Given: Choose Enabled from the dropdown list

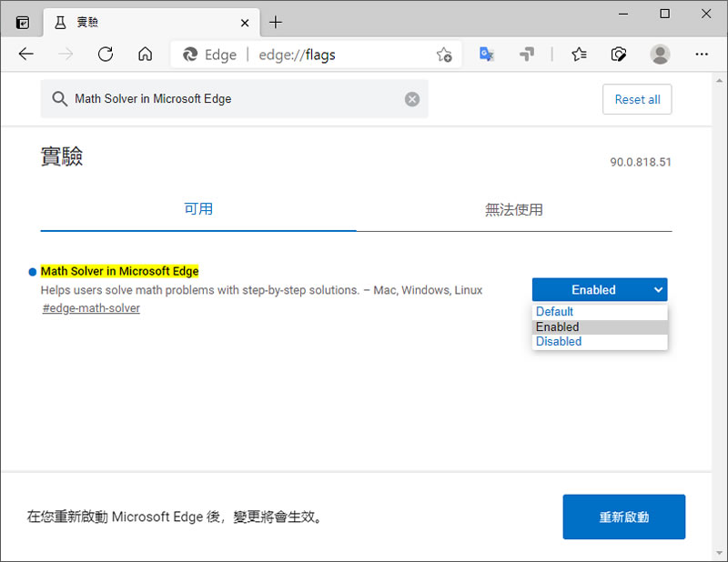Looking at the screenshot, I should tap(600, 326).
